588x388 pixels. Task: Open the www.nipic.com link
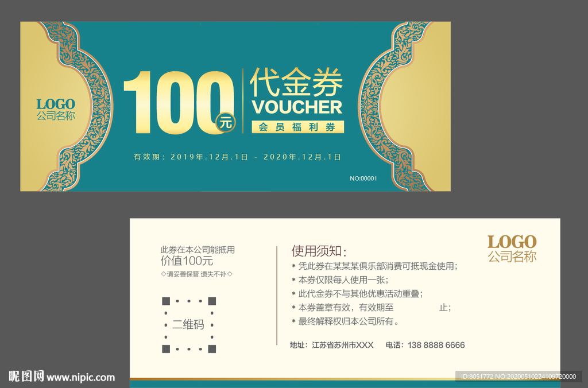[80, 378]
